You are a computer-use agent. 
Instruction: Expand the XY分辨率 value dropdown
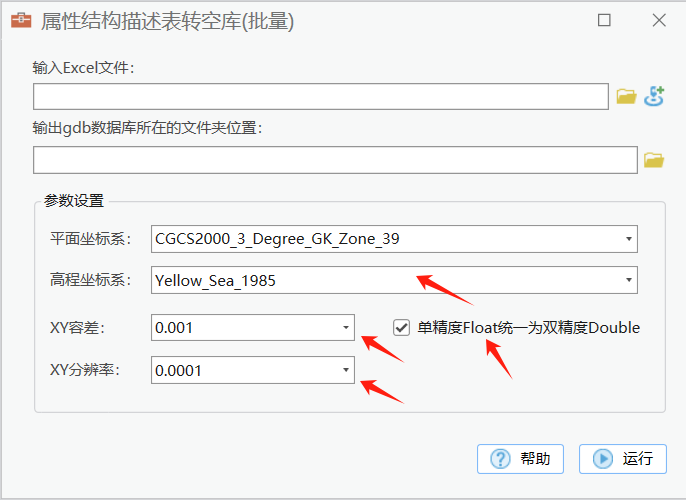[x=346, y=370]
